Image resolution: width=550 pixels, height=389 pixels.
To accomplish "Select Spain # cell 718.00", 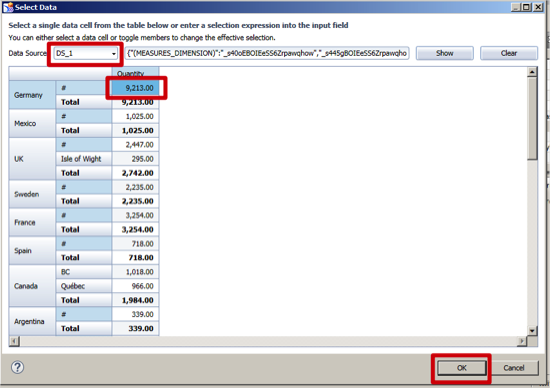I will pos(135,244).
